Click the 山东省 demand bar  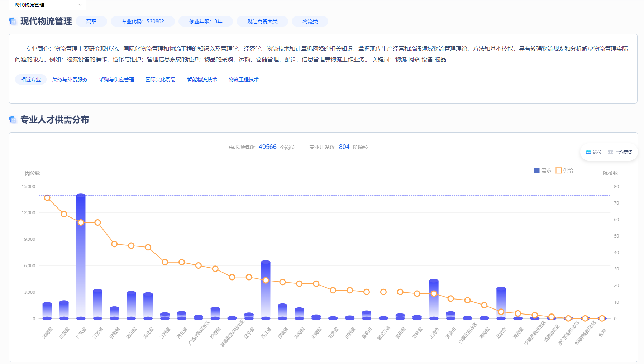click(64, 310)
